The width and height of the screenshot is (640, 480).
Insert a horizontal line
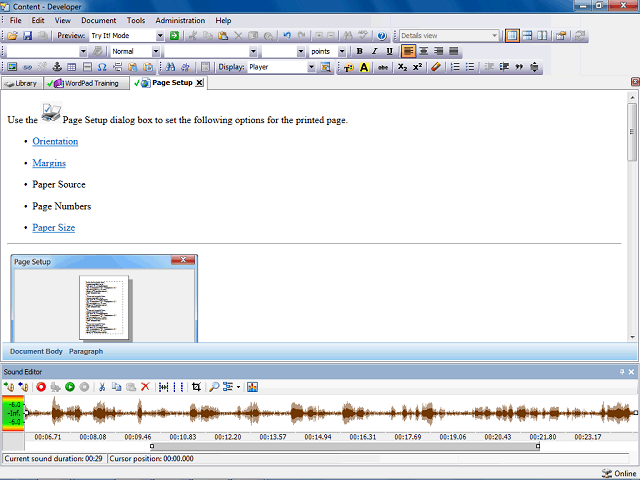point(87,67)
